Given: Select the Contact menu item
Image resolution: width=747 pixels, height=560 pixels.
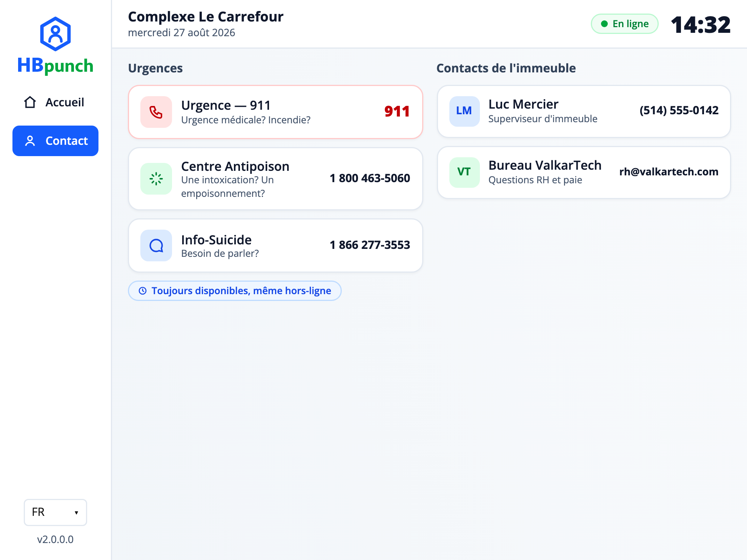Looking at the screenshot, I should 55,141.
